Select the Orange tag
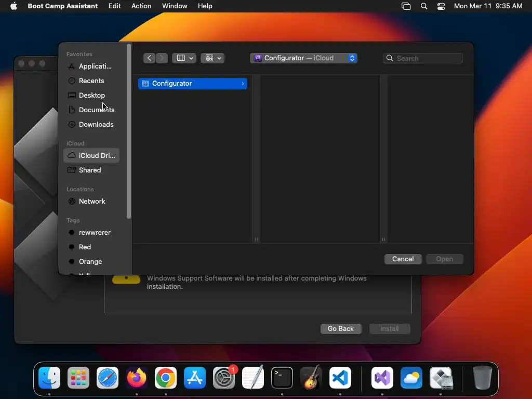The image size is (532, 399). point(91,262)
